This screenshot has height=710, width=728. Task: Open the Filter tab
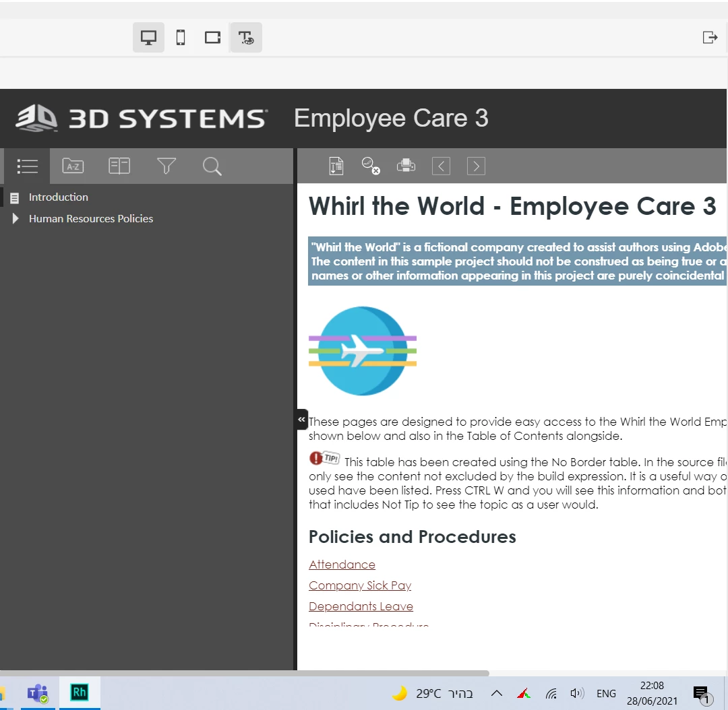[166, 166]
